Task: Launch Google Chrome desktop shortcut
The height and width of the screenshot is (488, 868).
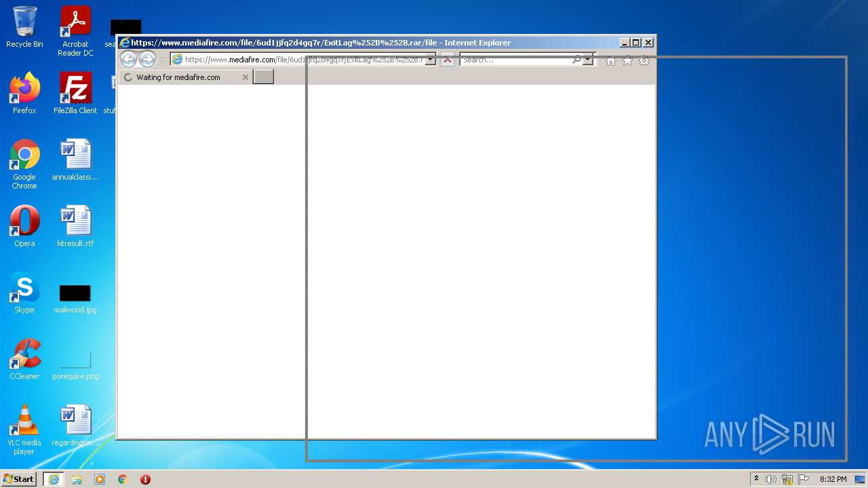Action: point(24,164)
